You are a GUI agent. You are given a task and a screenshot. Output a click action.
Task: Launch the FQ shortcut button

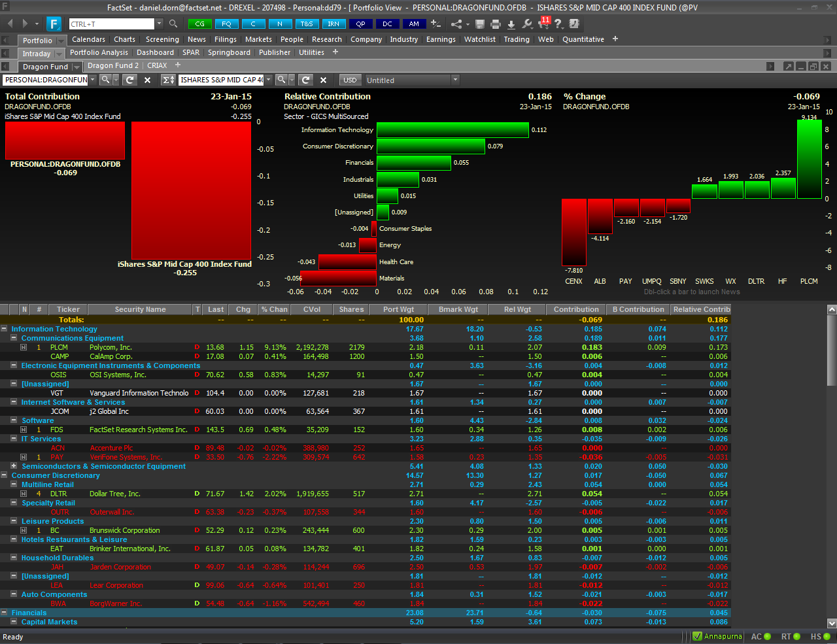coord(226,24)
